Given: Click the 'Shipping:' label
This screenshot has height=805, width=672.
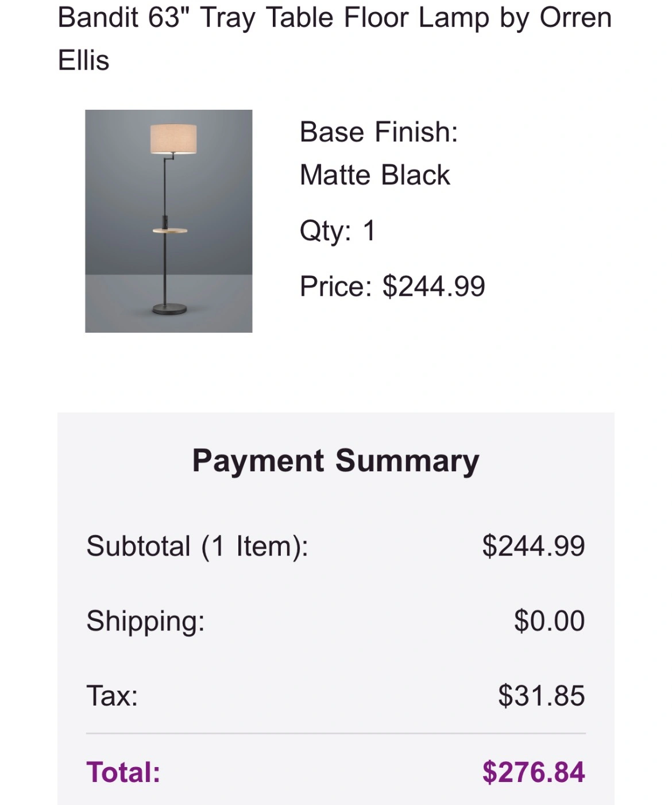Looking at the screenshot, I should [146, 621].
